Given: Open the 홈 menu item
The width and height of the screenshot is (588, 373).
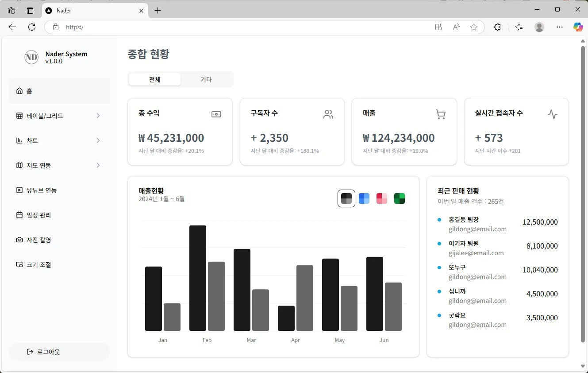Looking at the screenshot, I should [x=59, y=91].
